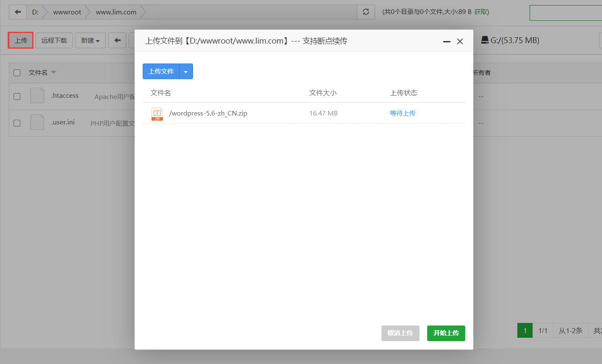Screen dimensions: 602x364
Task: Click /wordpress-5.6-zh_CN.zip file name
Action: pyautogui.click(x=208, y=113)
